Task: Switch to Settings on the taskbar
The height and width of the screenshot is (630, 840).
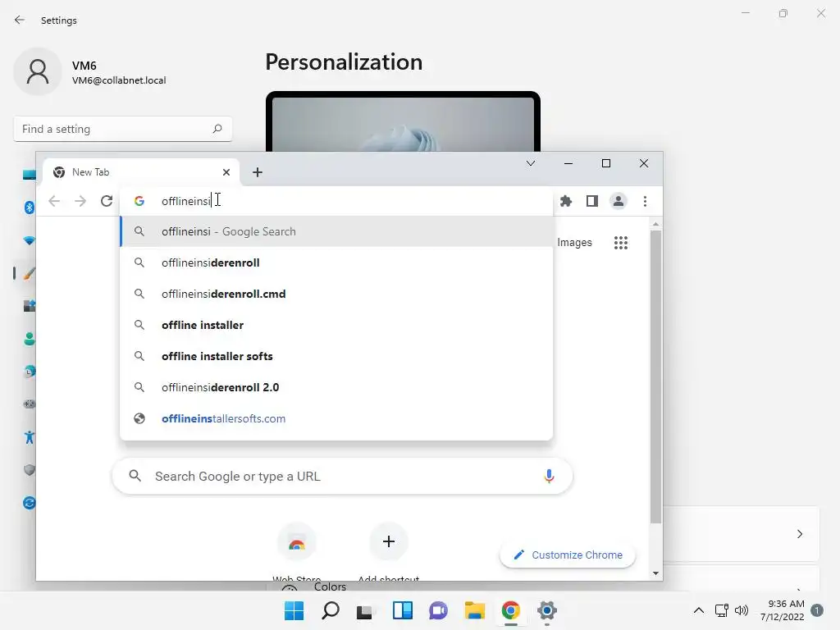Action: pos(547,610)
